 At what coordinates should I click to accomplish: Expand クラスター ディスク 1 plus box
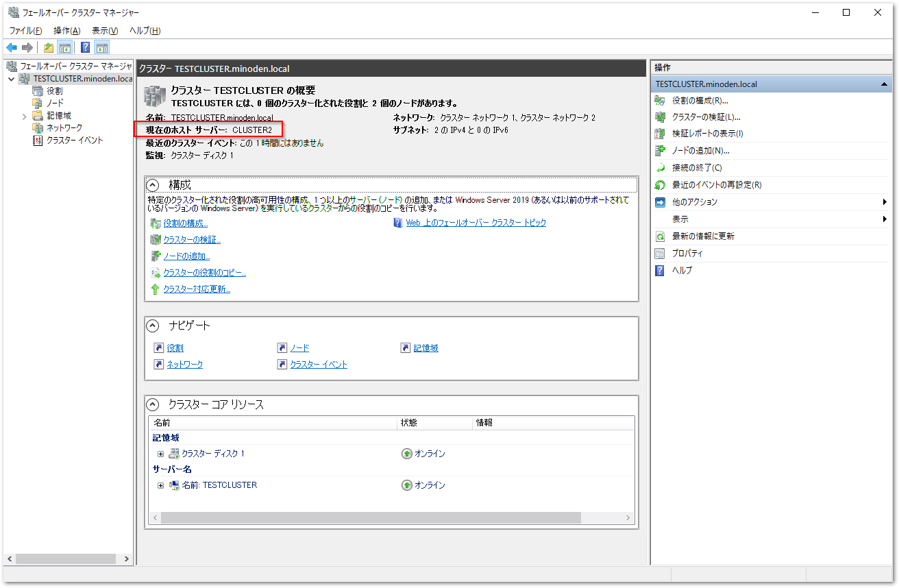coord(160,453)
